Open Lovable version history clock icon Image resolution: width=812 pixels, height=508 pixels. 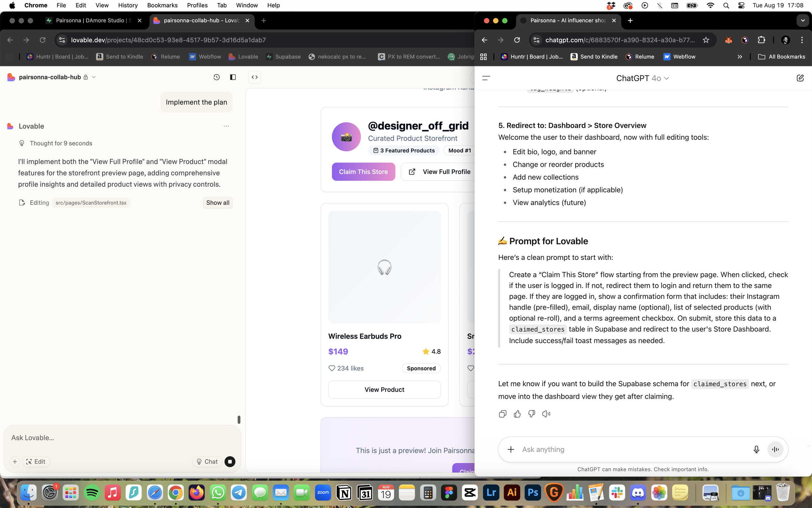[x=217, y=77]
